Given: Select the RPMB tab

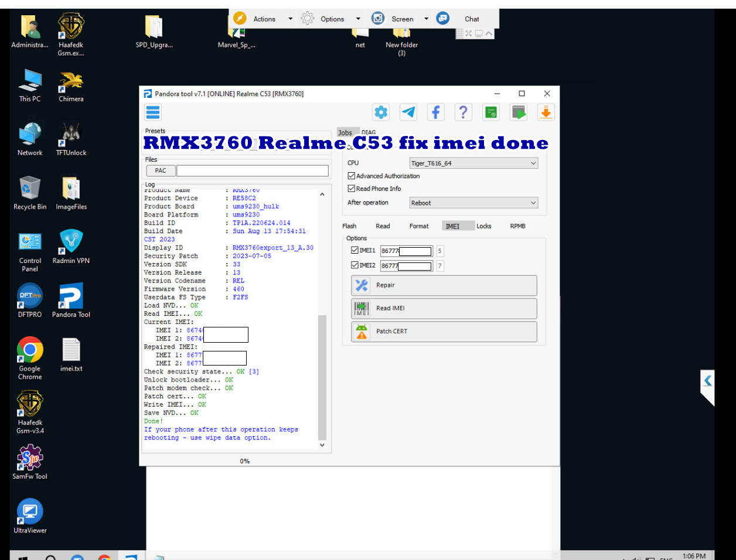Looking at the screenshot, I should pos(518,226).
